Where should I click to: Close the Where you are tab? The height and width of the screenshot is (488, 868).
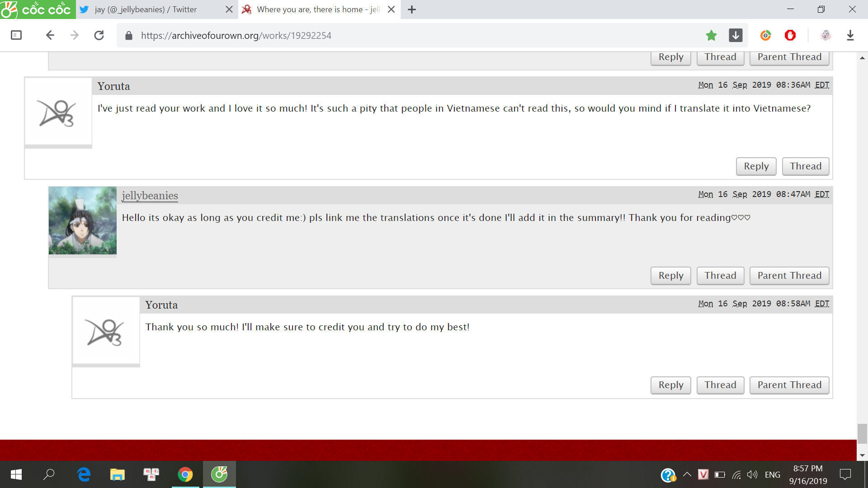[392, 9]
